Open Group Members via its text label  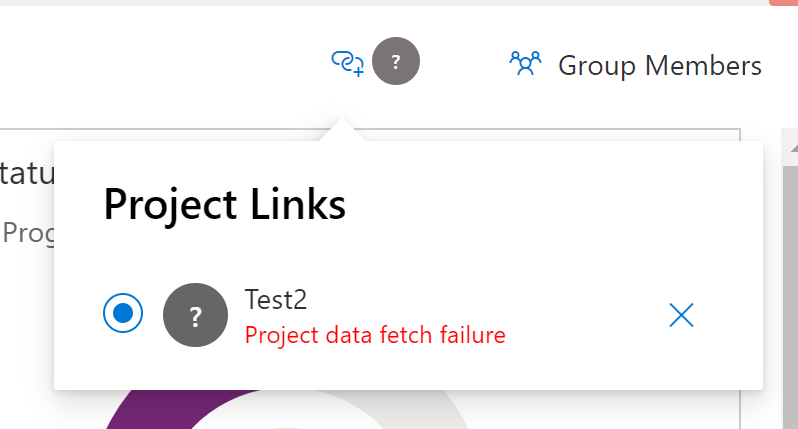coord(660,66)
